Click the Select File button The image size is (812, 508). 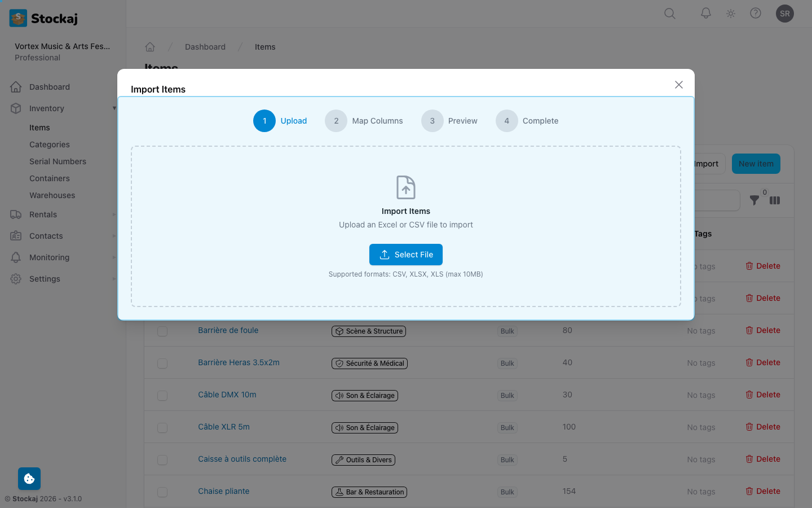pos(406,255)
